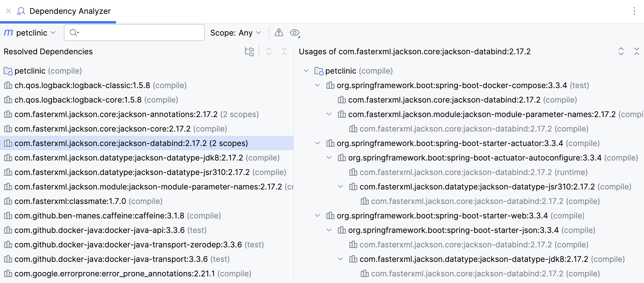The height and width of the screenshot is (283, 644).
Task: Click the petclinic project icon in Usages panel
Action: [x=319, y=71]
